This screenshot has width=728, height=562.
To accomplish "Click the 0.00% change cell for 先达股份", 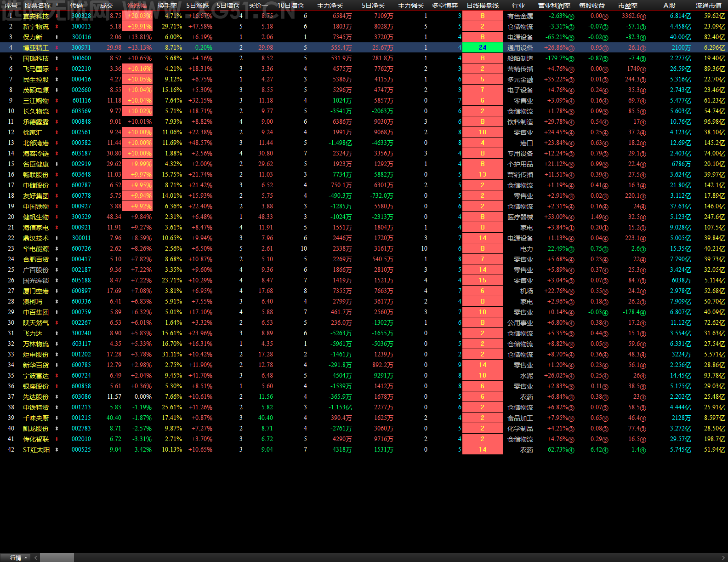I will click(143, 397).
